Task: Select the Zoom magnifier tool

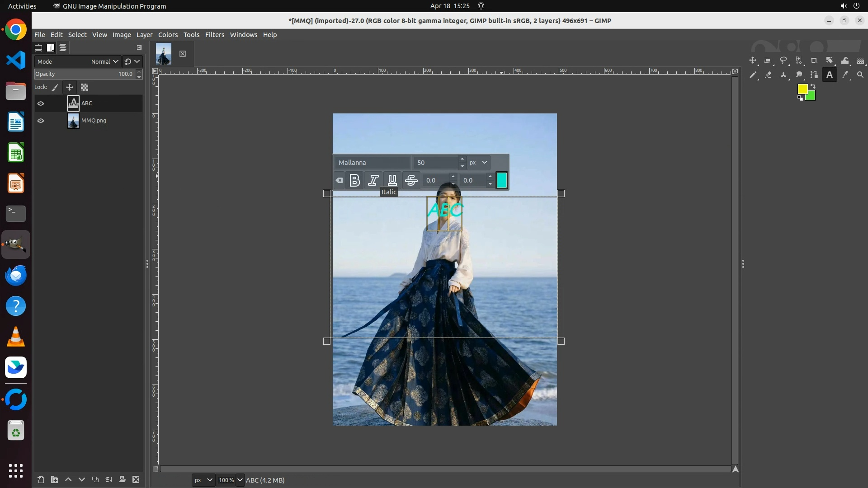Action: coord(860,75)
